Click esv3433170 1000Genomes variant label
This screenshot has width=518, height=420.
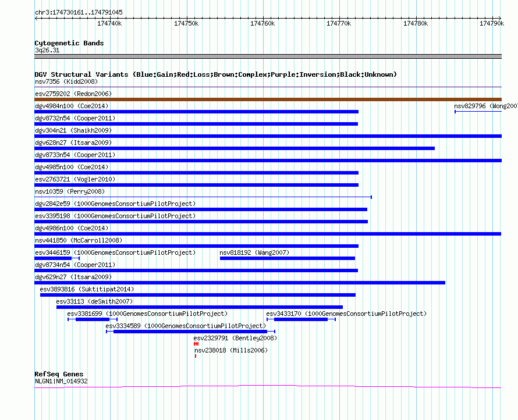click(346, 314)
